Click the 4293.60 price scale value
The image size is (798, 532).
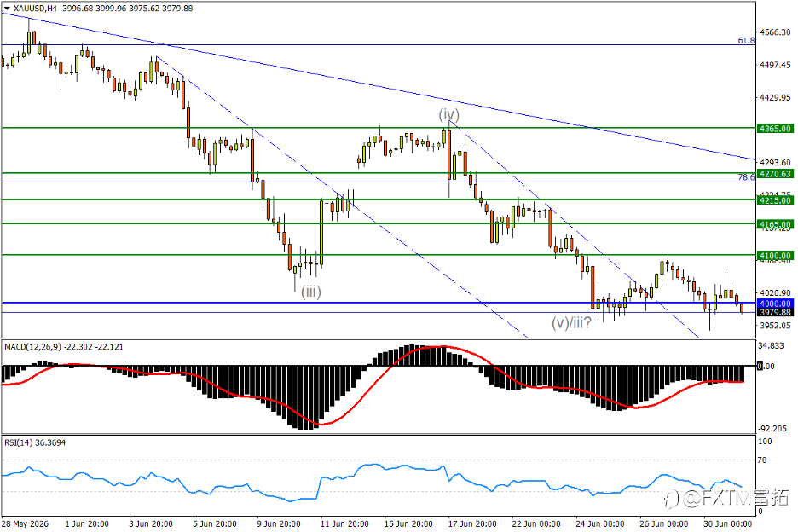pos(775,162)
